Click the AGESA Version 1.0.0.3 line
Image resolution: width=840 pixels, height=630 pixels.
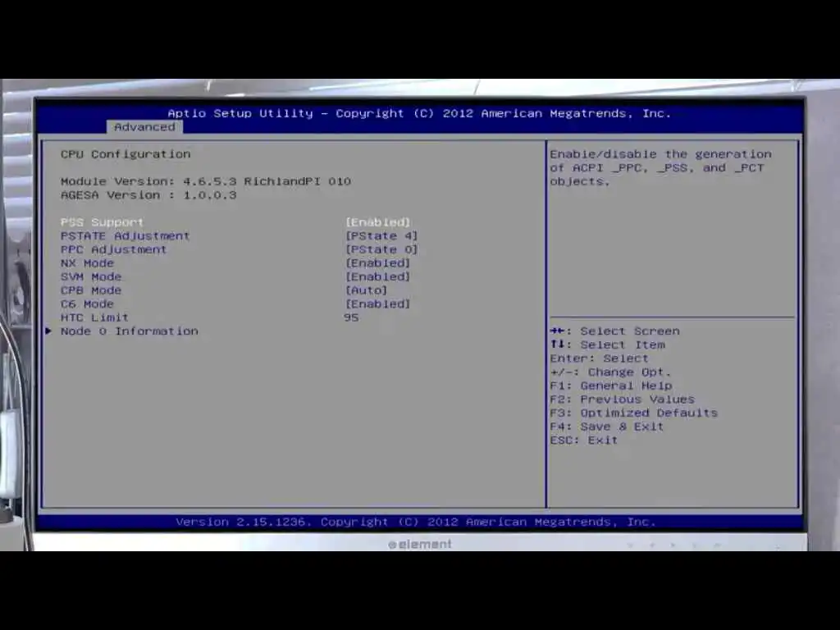(148, 195)
